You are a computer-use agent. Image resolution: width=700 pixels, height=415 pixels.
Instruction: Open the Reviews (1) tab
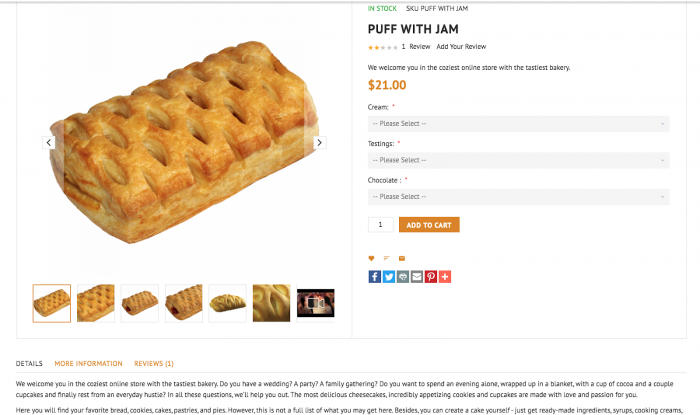[x=154, y=364]
